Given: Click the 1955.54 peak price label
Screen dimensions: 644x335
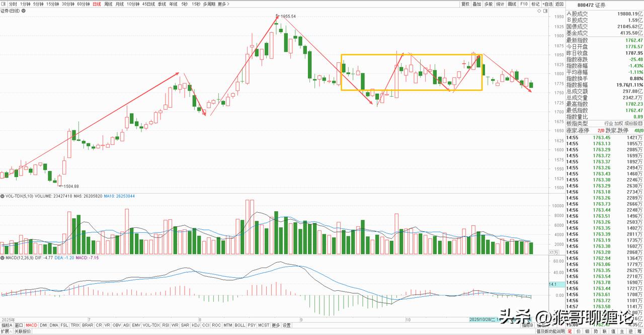Looking at the screenshot, I should [288, 16].
